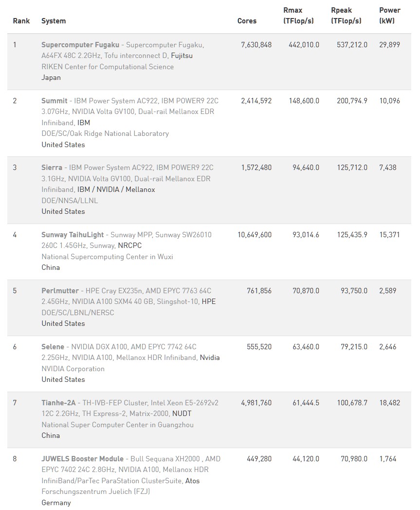Open the Supercomputer Fugaku system link
Image resolution: width=420 pixels, height=510 pixels.
80,45
